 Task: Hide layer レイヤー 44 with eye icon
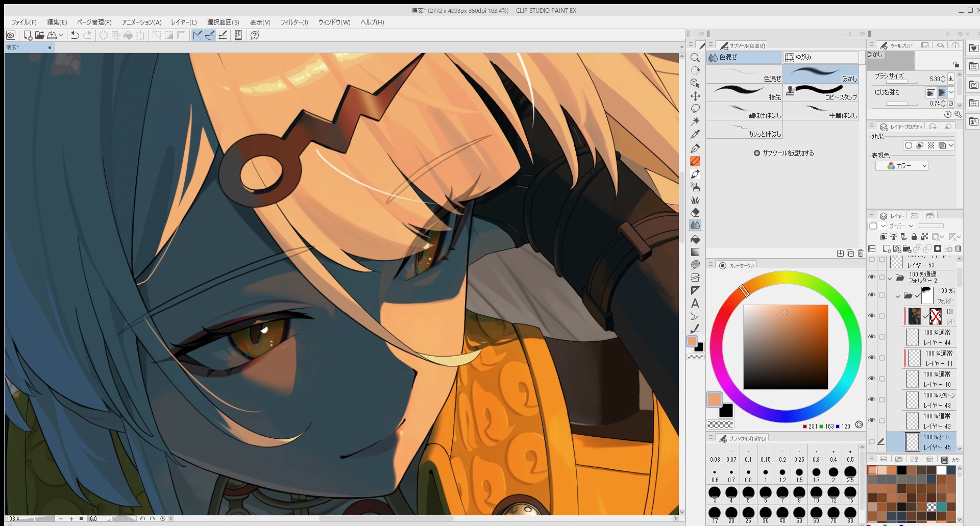click(x=872, y=337)
